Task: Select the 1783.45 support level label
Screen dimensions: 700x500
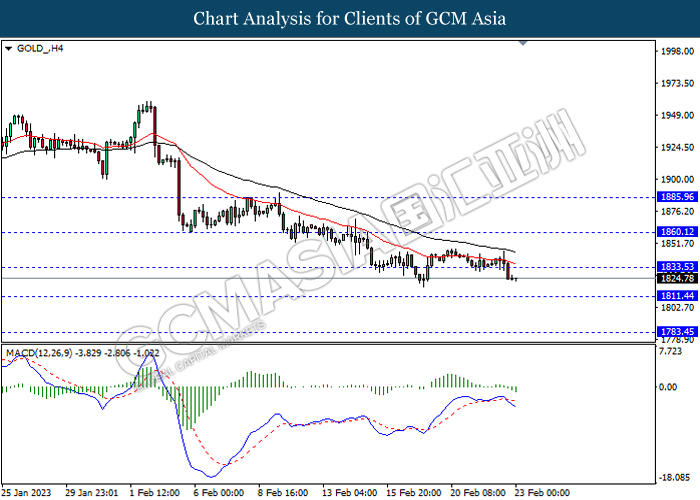Action: click(x=677, y=332)
